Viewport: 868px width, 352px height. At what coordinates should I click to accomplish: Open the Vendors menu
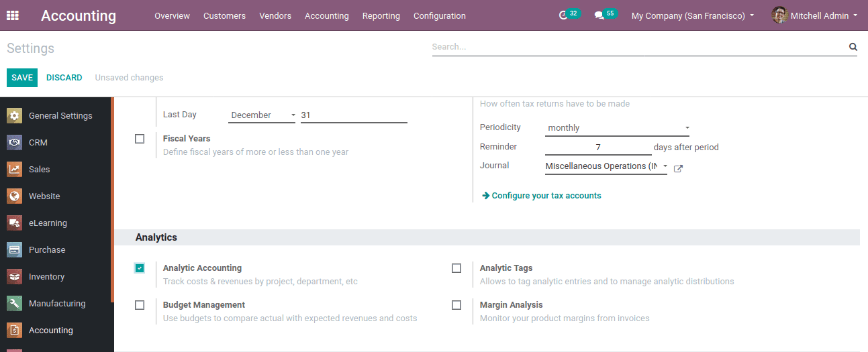(x=275, y=15)
